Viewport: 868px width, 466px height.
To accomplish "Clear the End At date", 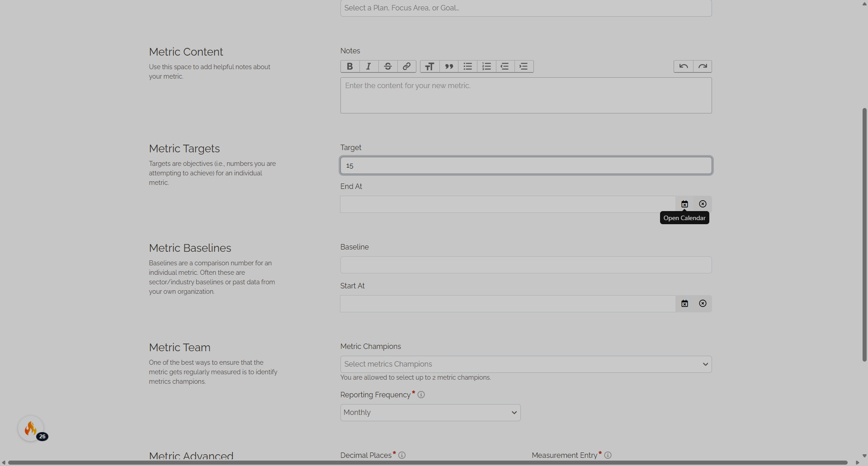I will 703,204.
